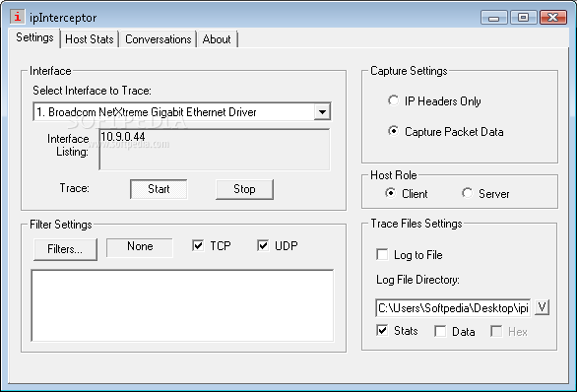Select Capture Packet Data option

pyautogui.click(x=446, y=132)
